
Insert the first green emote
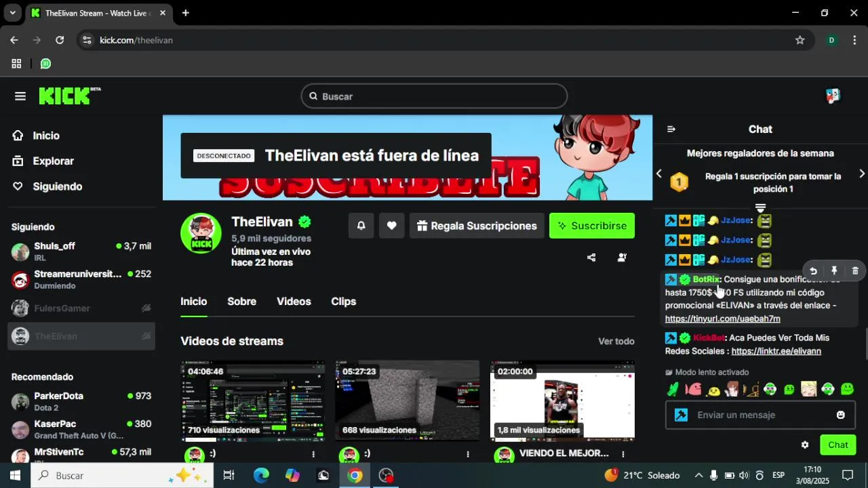pyautogui.click(x=673, y=389)
